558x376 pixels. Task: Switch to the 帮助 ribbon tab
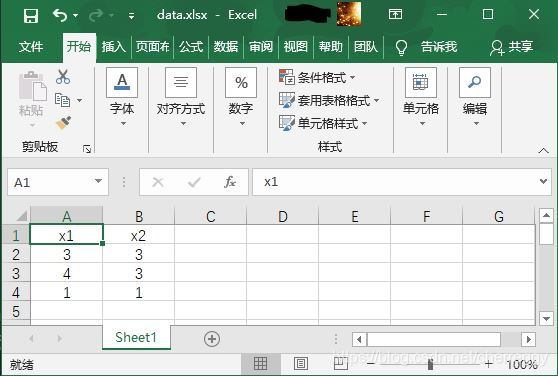tap(330, 47)
